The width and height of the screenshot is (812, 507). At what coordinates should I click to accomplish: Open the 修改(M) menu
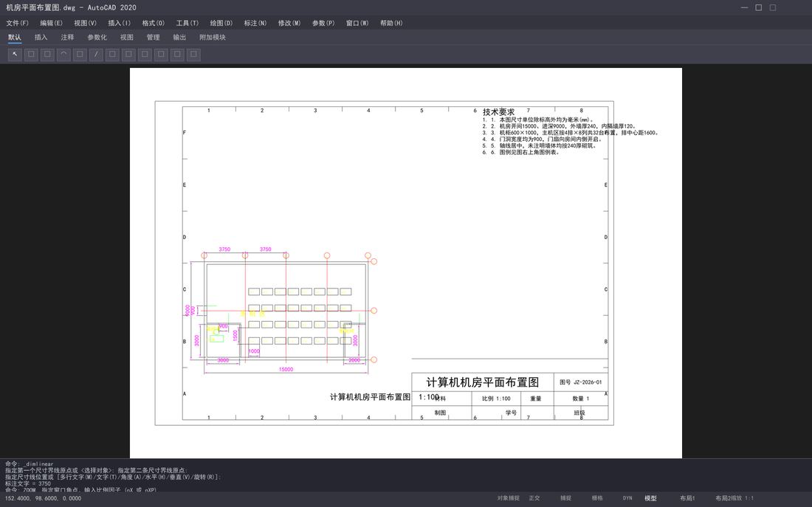(289, 23)
